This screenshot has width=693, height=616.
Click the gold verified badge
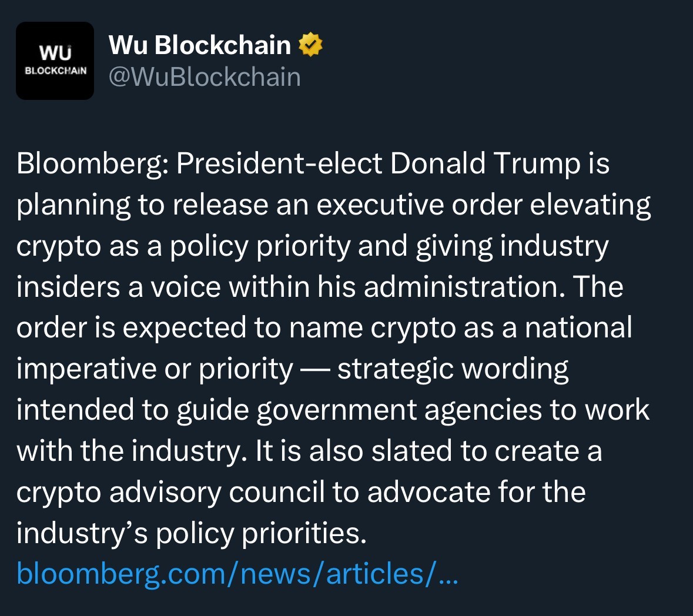[x=310, y=45]
